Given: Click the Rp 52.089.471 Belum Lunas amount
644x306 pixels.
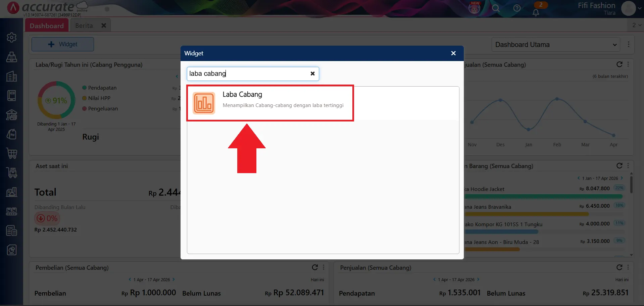Looking at the screenshot, I should coord(294,293).
